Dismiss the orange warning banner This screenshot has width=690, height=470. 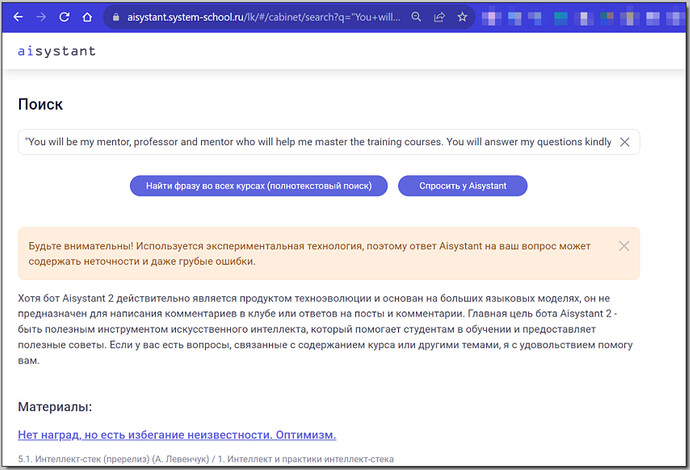pyautogui.click(x=624, y=246)
